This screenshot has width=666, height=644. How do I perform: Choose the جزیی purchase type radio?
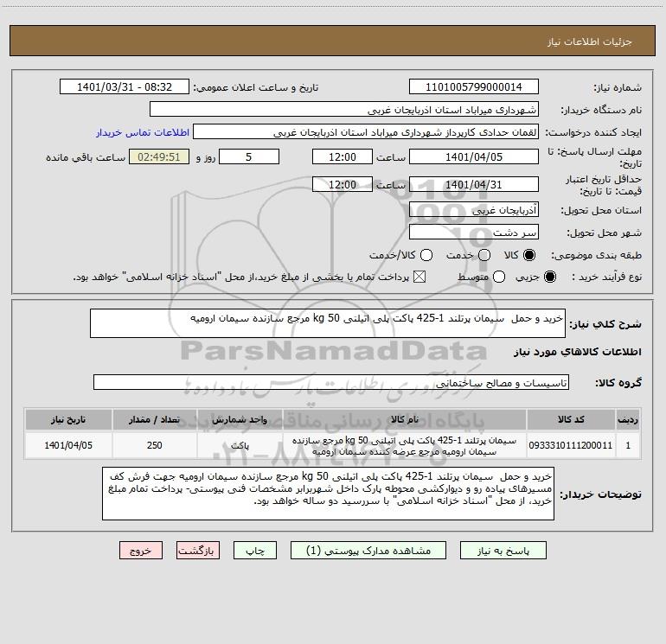(549, 277)
